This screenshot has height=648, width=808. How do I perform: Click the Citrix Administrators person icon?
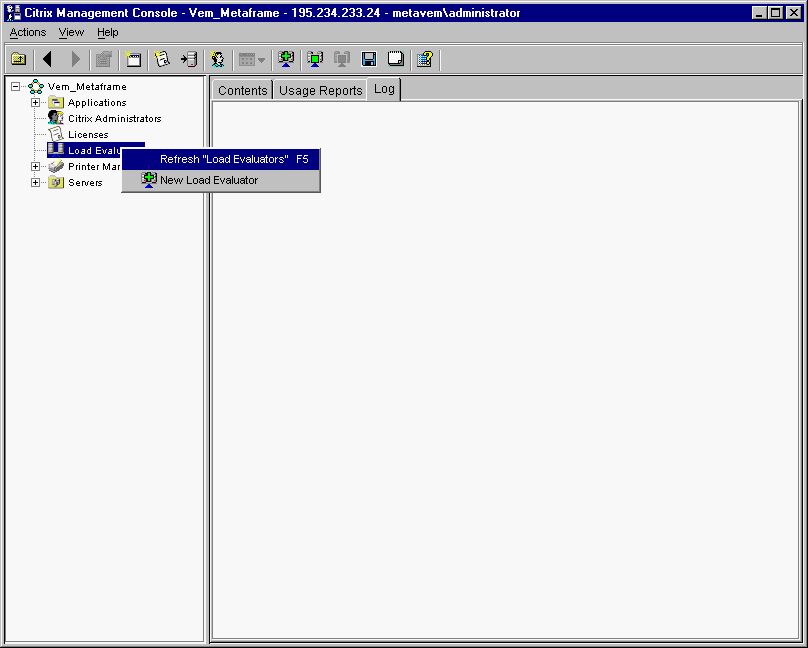pos(56,118)
